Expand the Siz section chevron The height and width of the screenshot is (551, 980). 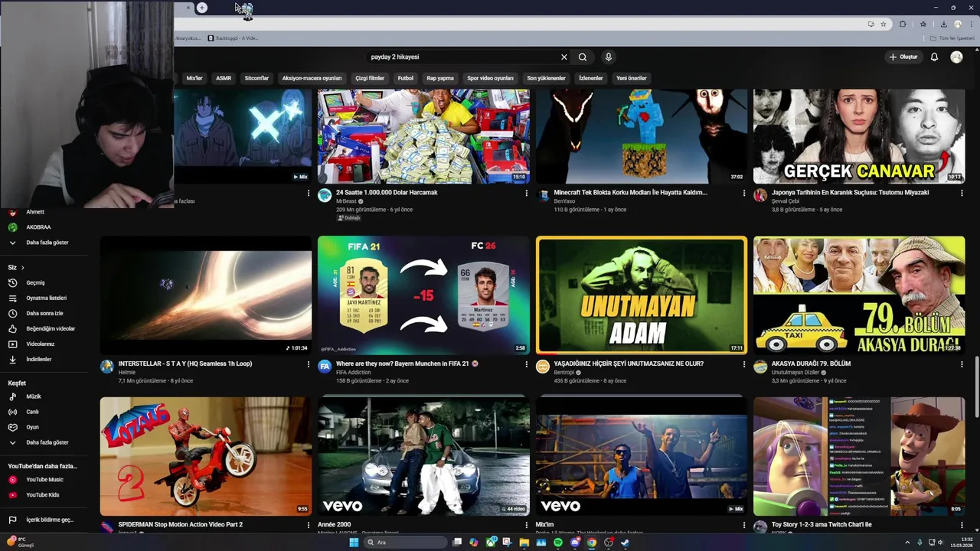tap(23, 268)
